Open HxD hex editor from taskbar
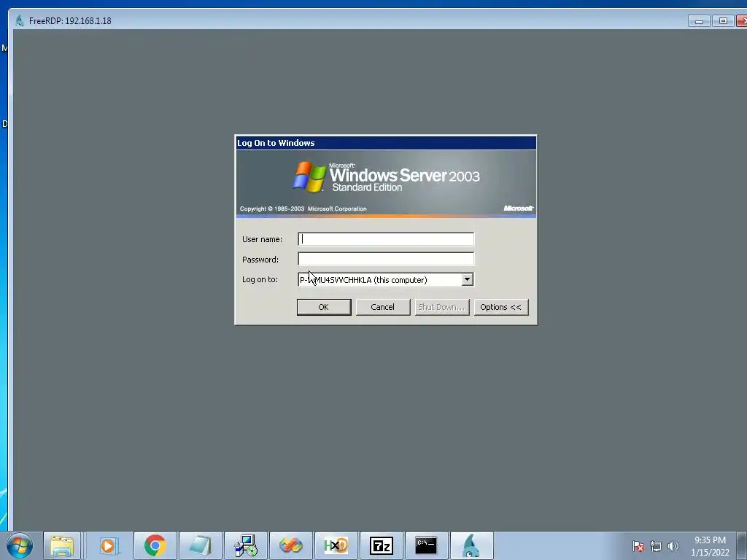The height and width of the screenshot is (560, 747). tap(336, 545)
